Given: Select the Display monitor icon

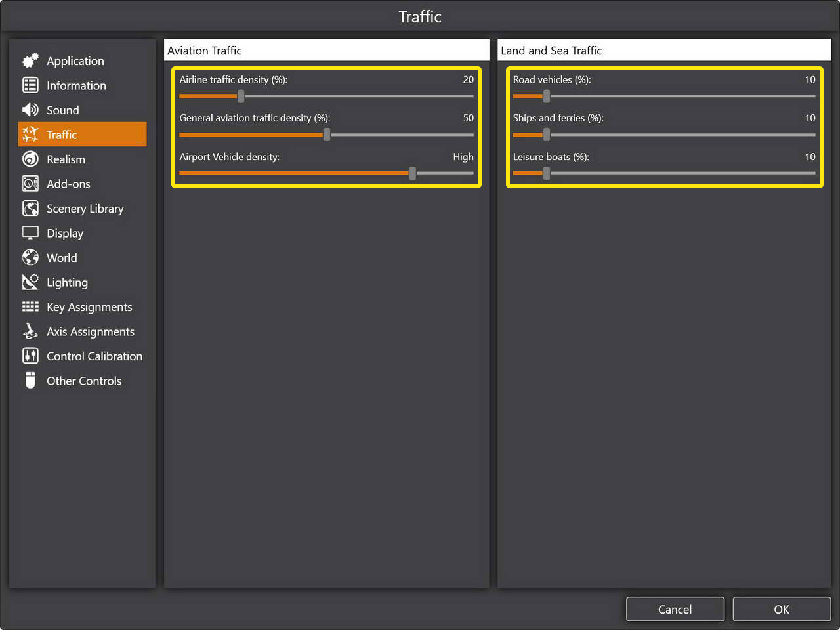Looking at the screenshot, I should [x=30, y=233].
